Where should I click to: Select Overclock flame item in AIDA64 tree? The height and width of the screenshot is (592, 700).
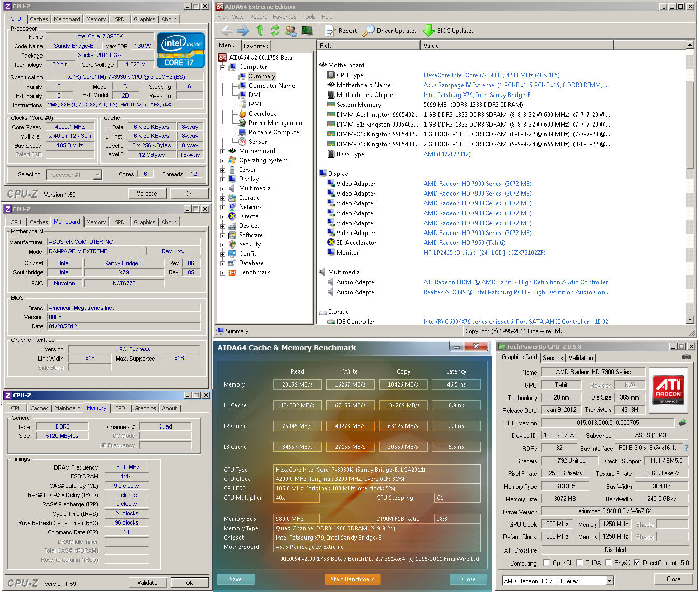point(262,114)
